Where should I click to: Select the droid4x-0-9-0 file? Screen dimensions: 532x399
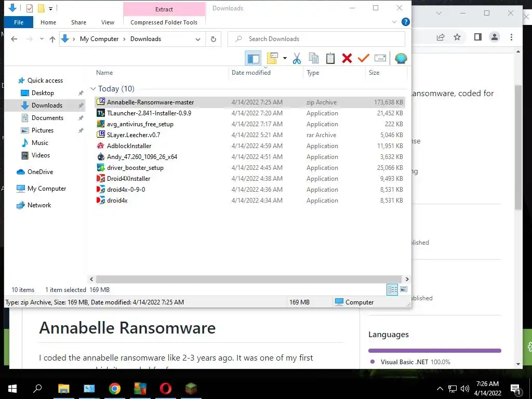250,189
